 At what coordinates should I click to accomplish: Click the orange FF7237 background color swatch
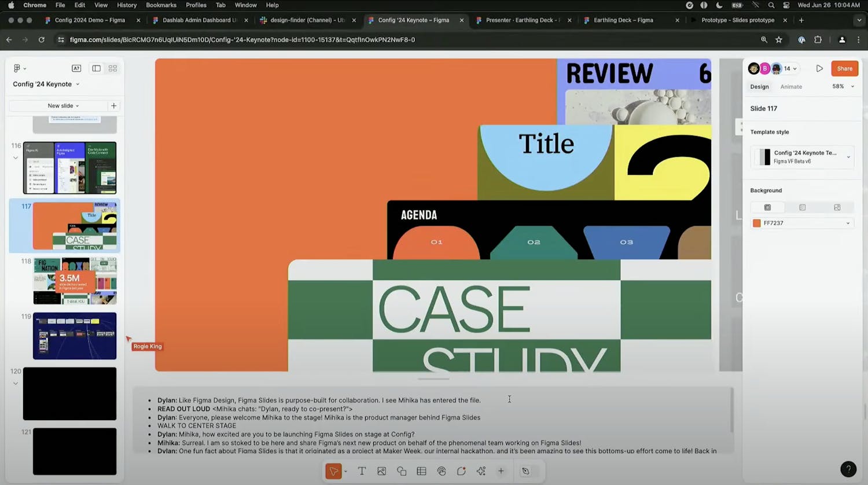coord(756,223)
